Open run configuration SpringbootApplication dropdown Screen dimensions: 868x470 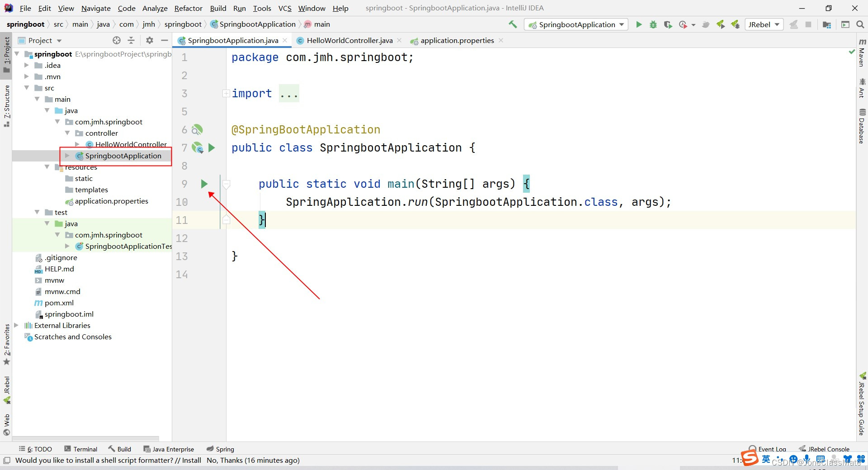pyautogui.click(x=576, y=24)
